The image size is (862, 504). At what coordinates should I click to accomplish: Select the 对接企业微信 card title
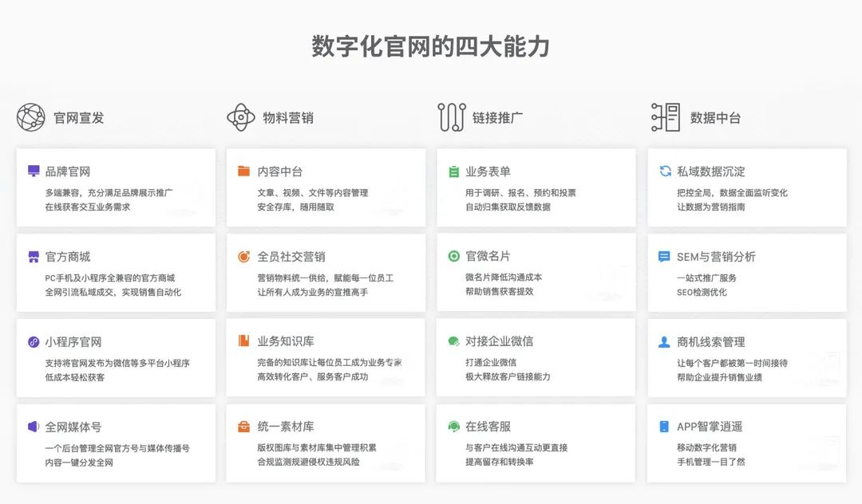(x=499, y=341)
